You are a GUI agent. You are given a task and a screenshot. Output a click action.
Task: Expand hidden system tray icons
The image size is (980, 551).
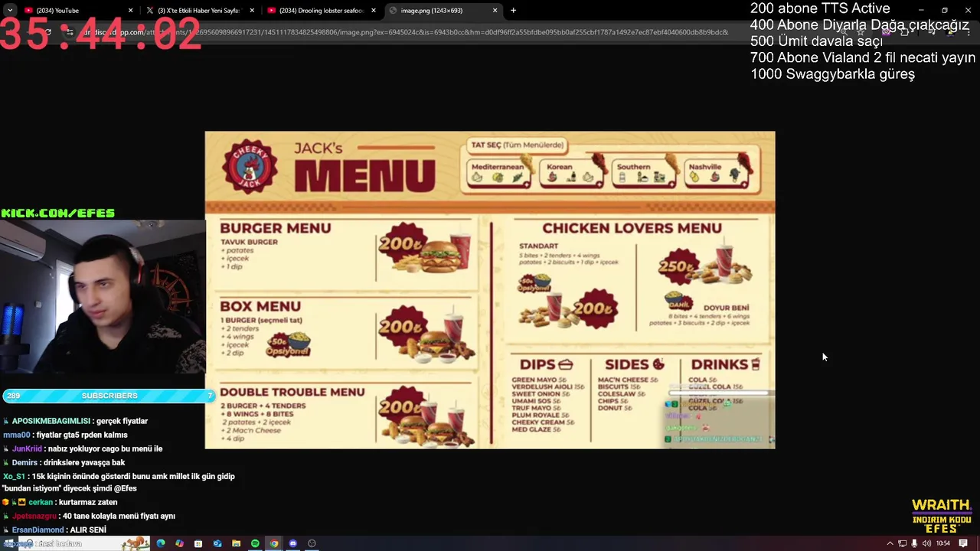click(x=890, y=543)
